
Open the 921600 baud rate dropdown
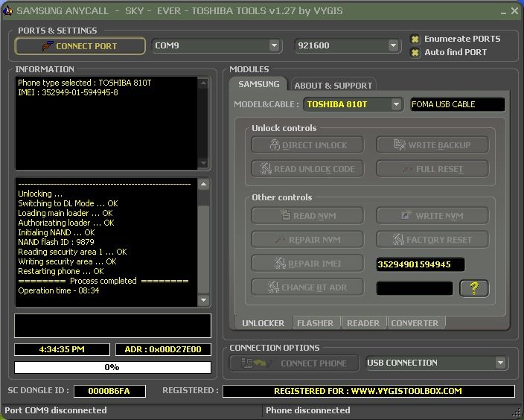click(x=393, y=46)
